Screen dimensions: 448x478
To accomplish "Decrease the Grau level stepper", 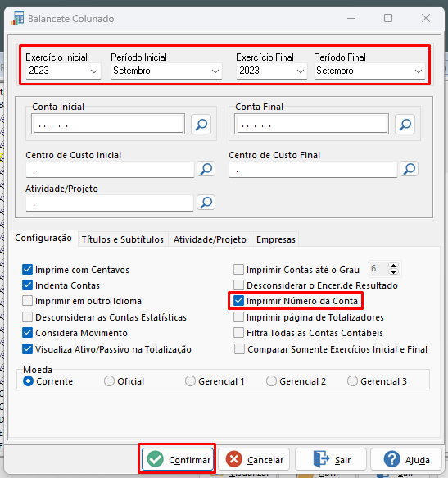I will pyautogui.click(x=393, y=272).
